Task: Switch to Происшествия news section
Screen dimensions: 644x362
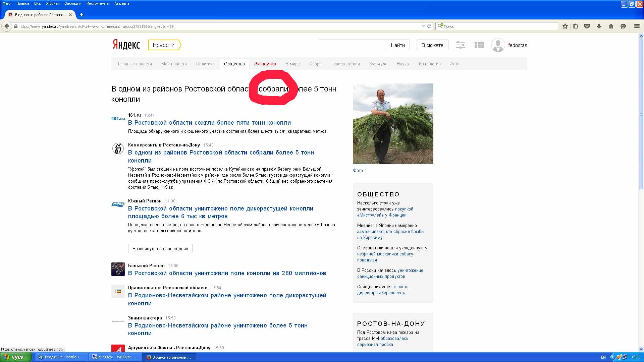Action: pyautogui.click(x=345, y=64)
